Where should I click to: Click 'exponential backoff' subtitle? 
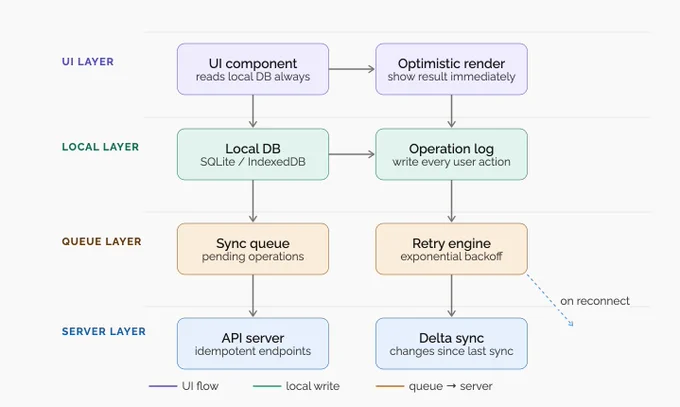pyautogui.click(x=451, y=256)
